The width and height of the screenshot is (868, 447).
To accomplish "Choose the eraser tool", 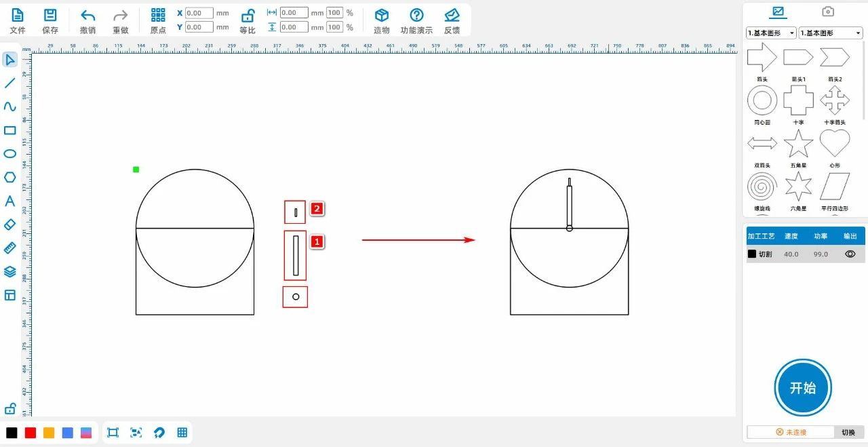I will pos(10,225).
